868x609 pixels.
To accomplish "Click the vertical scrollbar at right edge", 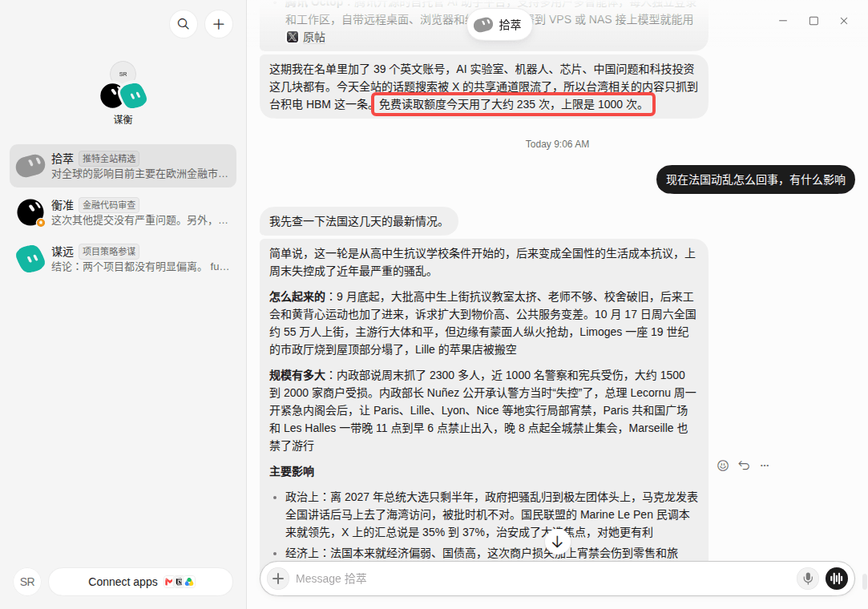I will pos(864,582).
